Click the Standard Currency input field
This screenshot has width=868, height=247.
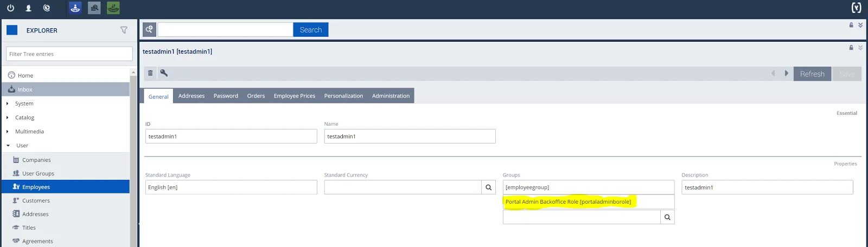[403, 187]
